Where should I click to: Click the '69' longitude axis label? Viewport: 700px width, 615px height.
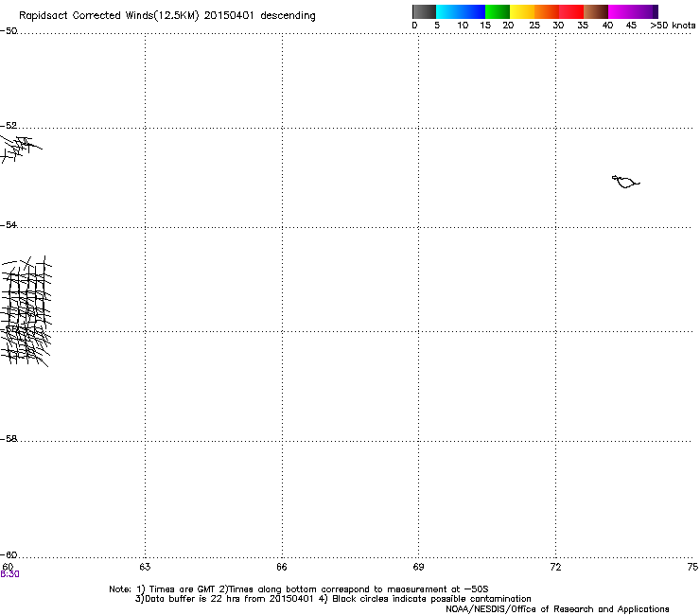(418, 567)
